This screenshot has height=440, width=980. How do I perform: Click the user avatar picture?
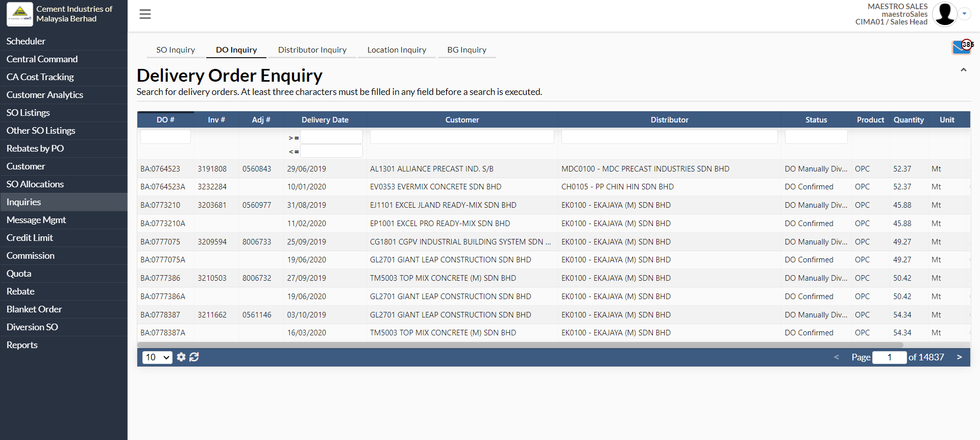(x=944, y=14)
